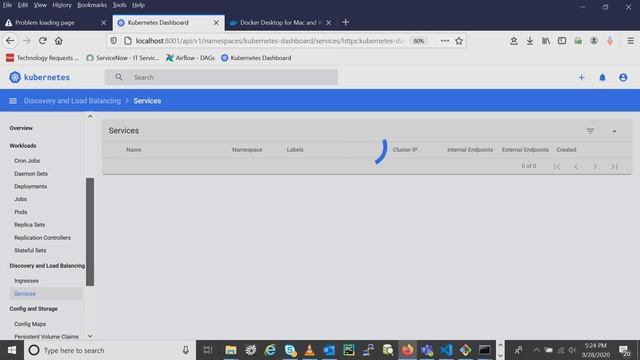Click the Created column header
The width and height of the screenshot is (640, 360).
[566, 150]
